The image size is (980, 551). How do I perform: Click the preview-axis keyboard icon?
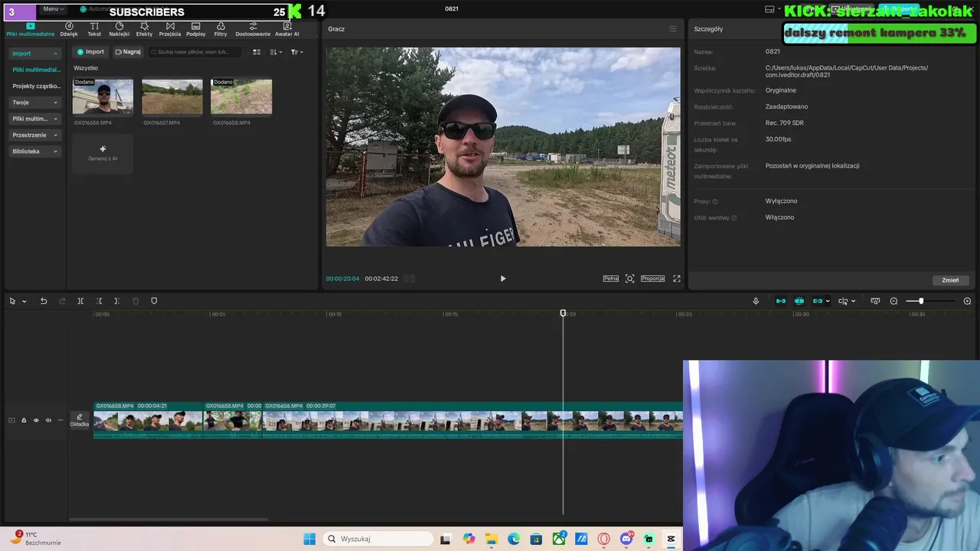(875, 301)
